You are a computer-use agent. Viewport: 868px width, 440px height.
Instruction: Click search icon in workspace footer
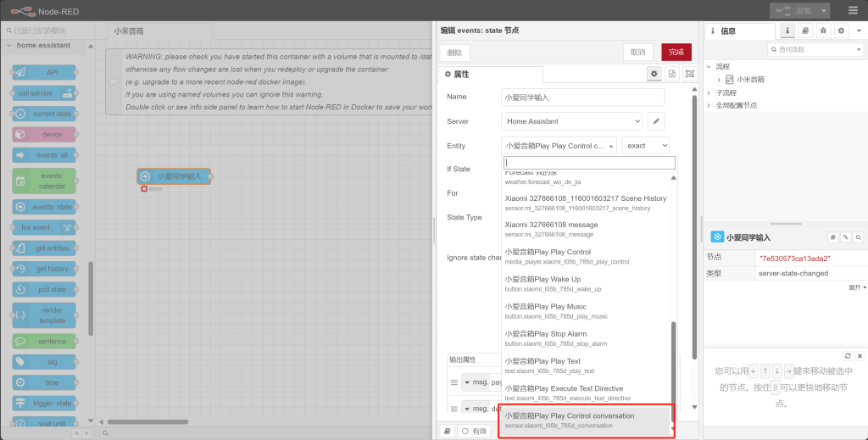[x=104, y=433]
